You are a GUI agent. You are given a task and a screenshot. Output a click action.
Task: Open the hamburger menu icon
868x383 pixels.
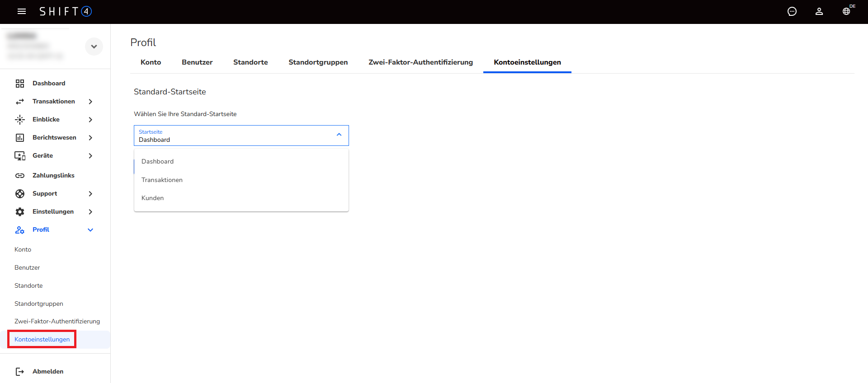click(x=22, y=11)
